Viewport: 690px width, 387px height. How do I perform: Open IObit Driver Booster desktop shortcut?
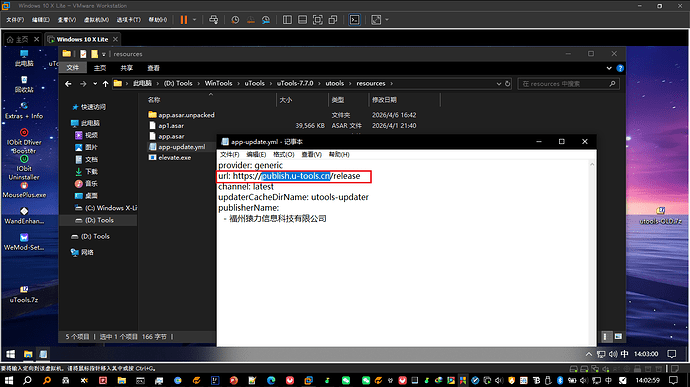pyautogui.click(x=24, y=140)
